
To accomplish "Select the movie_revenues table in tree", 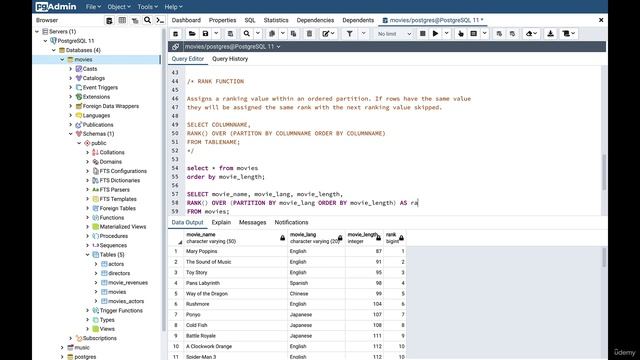I will coord(128,283).
